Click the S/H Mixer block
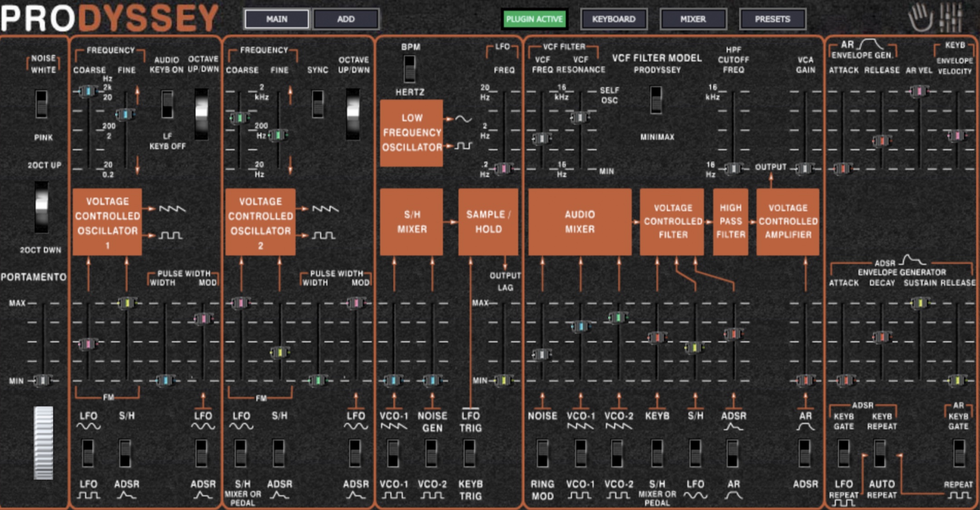 (412, 222)
